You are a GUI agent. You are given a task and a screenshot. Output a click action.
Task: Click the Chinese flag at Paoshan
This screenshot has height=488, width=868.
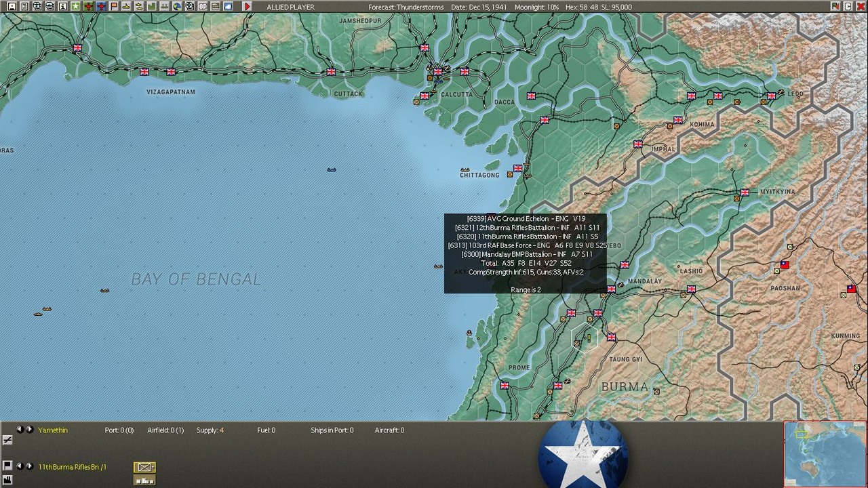[785, 265]
